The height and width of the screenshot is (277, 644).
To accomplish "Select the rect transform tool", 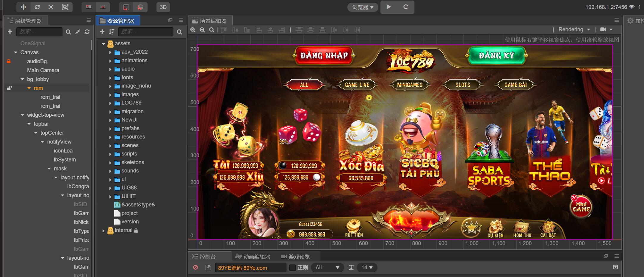I will [65, 7].
